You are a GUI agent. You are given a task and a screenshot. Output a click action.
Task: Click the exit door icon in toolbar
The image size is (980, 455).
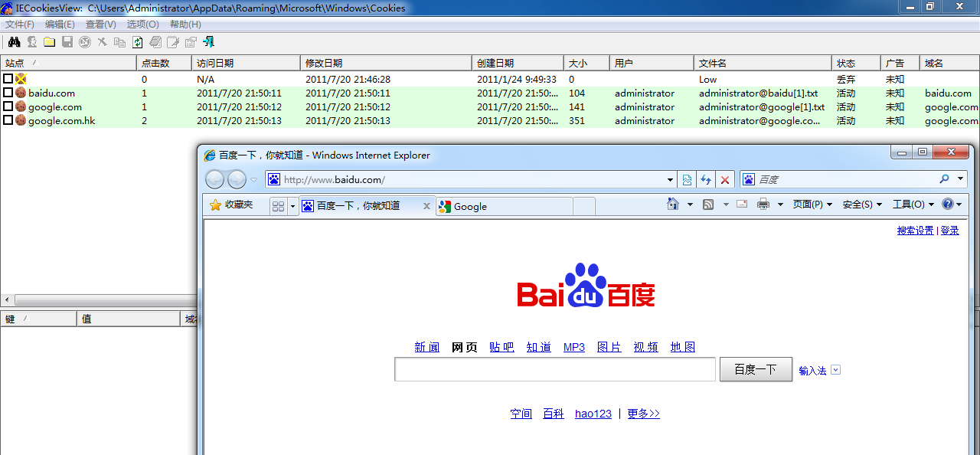click(208, 42)
